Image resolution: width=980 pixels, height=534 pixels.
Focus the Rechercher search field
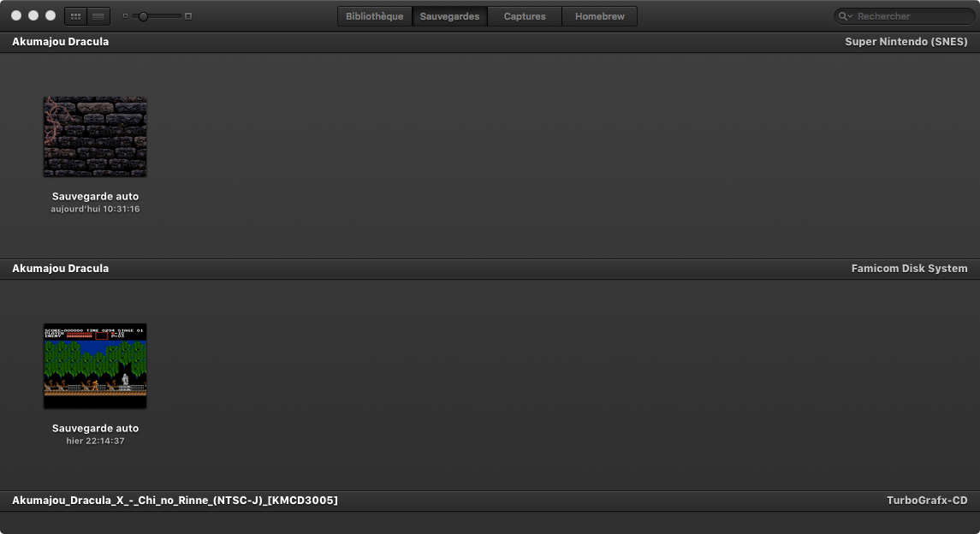pyautogui.click(x=905, y=16)
